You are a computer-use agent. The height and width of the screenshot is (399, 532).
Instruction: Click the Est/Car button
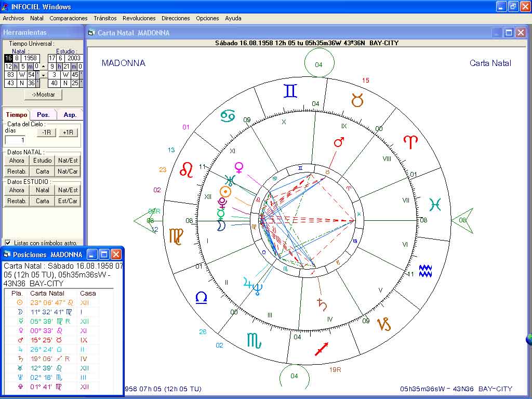(68, 201)
